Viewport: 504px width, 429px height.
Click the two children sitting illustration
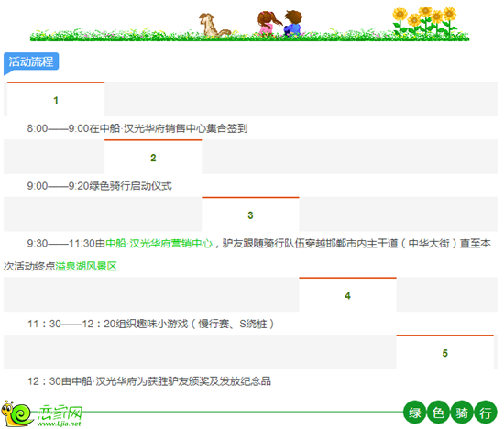click(279, 23)
